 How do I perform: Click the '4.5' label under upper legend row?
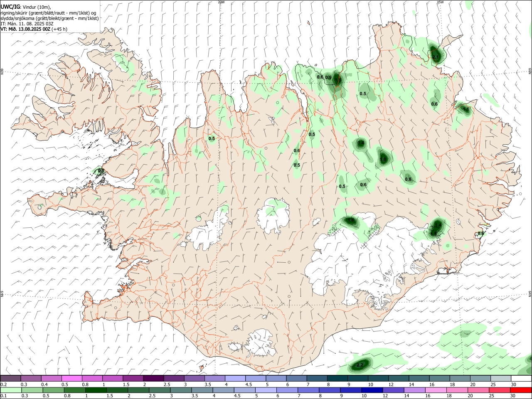click(x=249, y=384)
